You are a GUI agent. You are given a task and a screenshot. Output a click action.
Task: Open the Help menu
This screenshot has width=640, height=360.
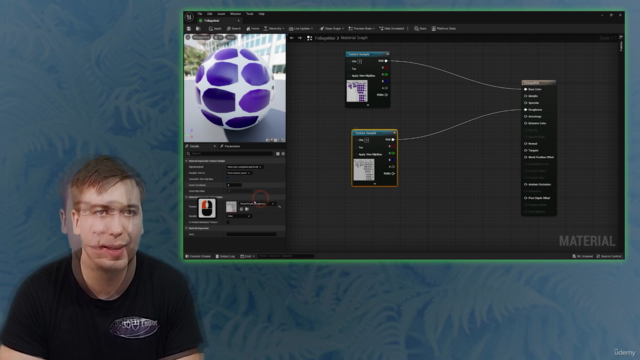261,14
